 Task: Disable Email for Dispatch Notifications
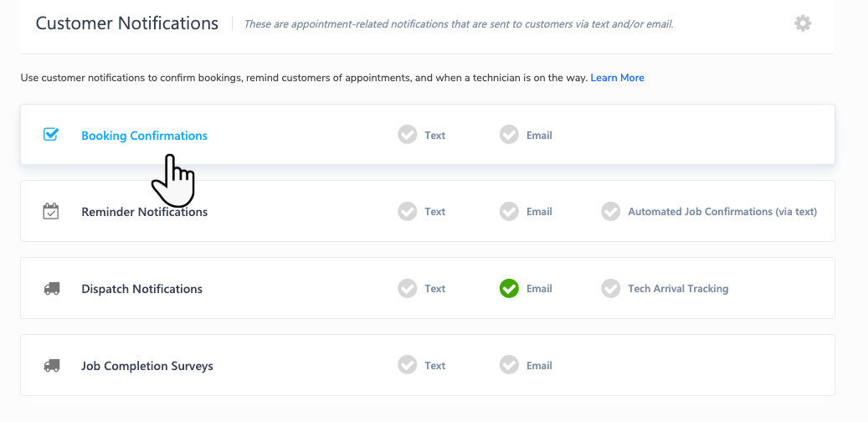509,289
